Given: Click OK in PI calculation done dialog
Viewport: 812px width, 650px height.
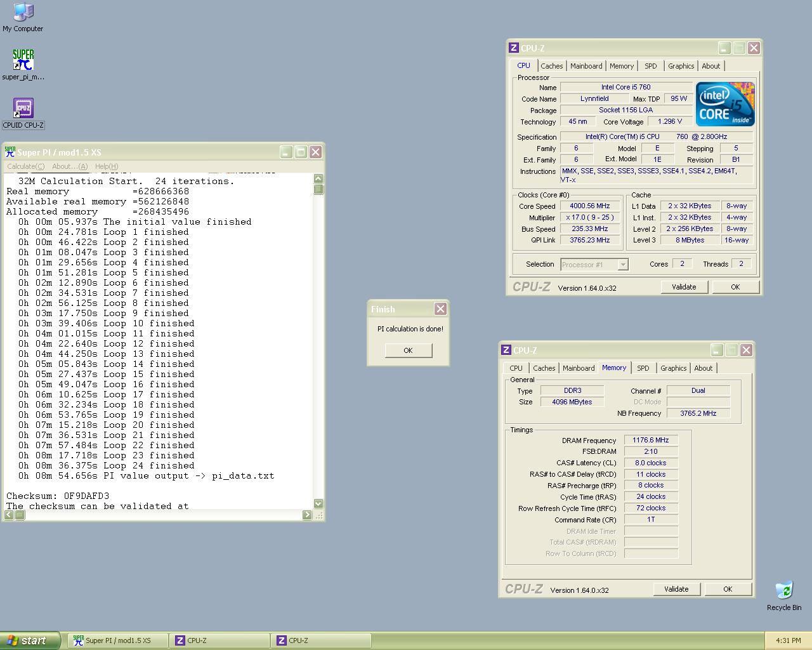Looking at the screenshot, I should point(408,350).
